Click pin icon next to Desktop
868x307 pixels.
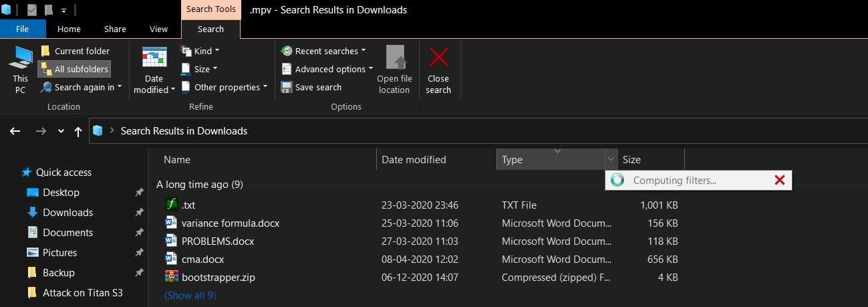[x=139, y=193]
